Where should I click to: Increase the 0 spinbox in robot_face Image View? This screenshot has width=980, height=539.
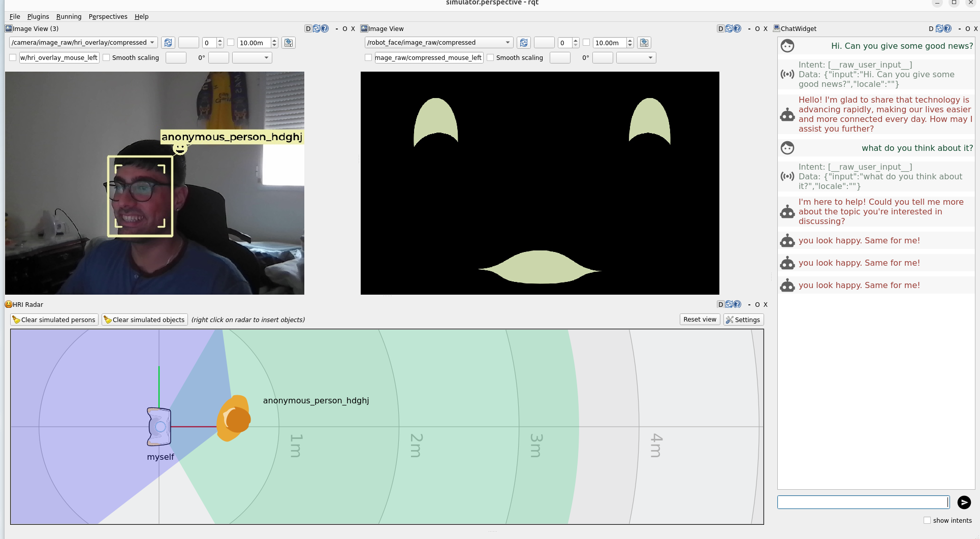tap(576, 40)
